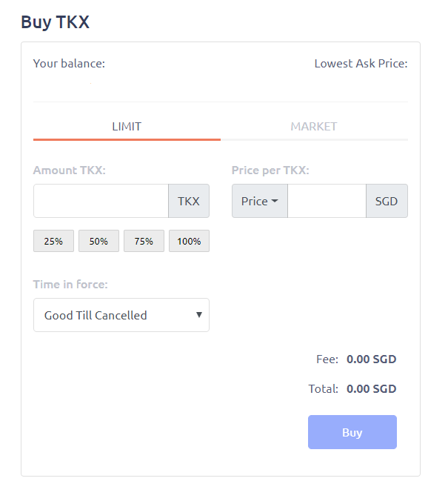This screenshot has height=504, width=428.
Task: Click the Time in force dropdown arrow
Action: point(199,315)
